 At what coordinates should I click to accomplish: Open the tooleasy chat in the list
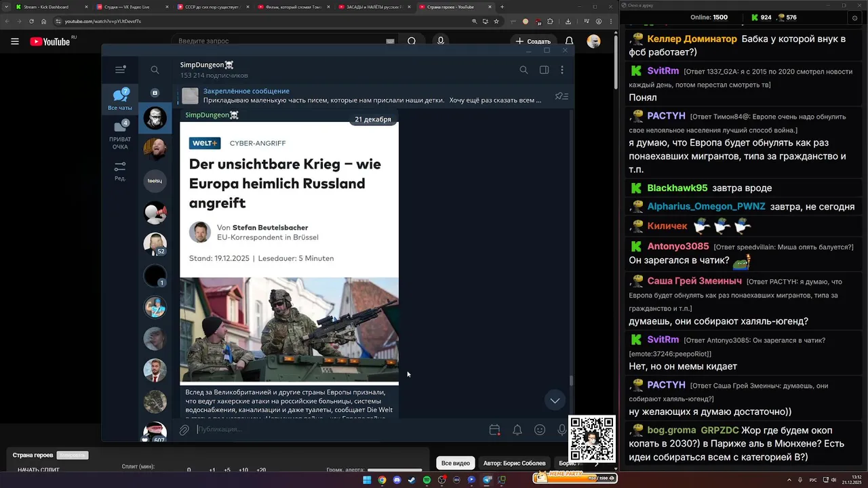pyautogui.click(x=155, y=181)
